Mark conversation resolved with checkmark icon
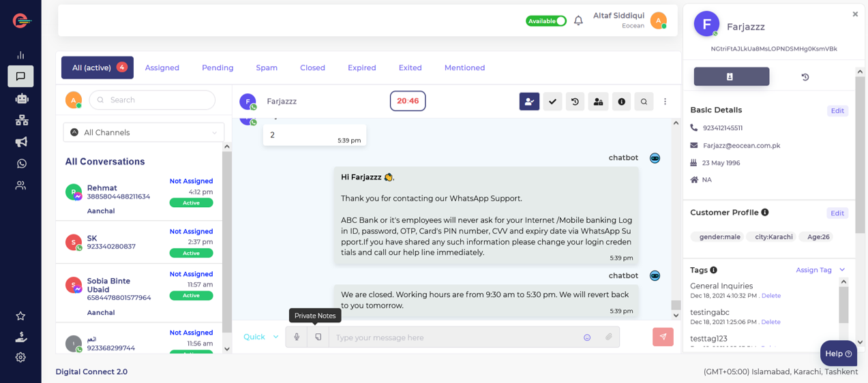Screen dimensions: 868x383 (x=552, y=102)
